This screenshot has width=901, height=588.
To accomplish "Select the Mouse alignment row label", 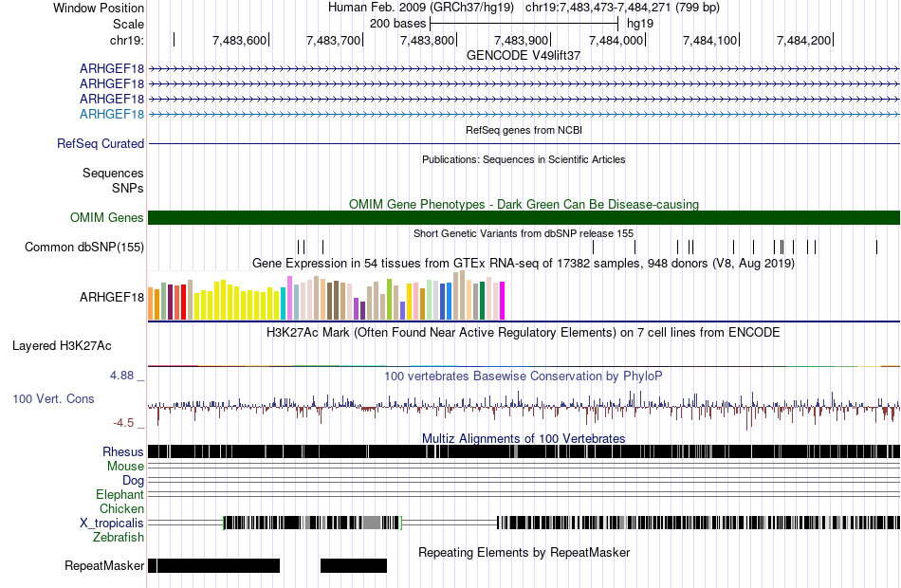I will (125, 467).
